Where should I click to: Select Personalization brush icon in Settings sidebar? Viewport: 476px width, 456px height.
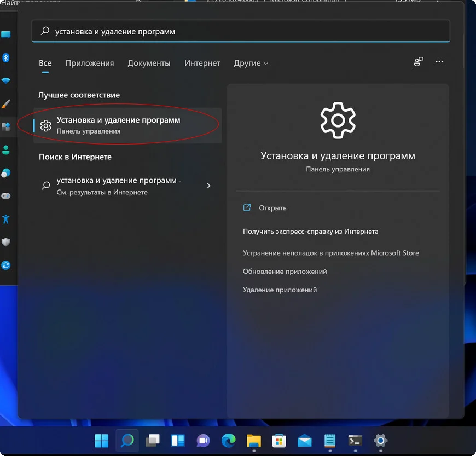[6, 103]
